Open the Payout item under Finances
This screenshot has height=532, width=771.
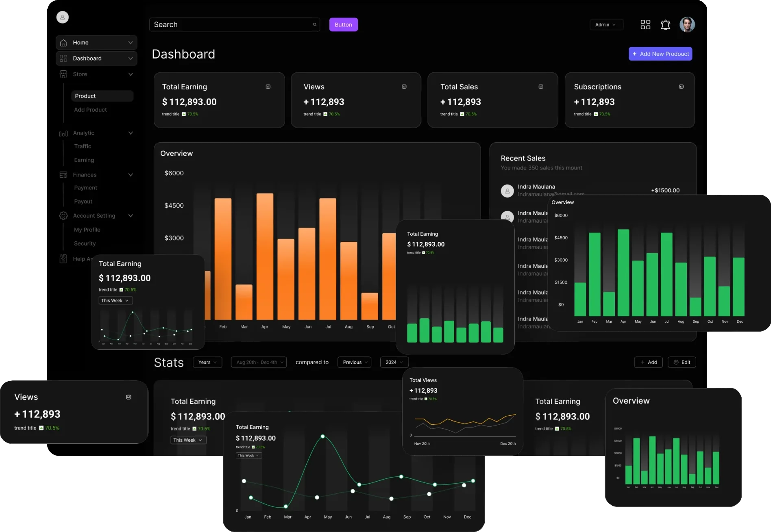(83, 201)
